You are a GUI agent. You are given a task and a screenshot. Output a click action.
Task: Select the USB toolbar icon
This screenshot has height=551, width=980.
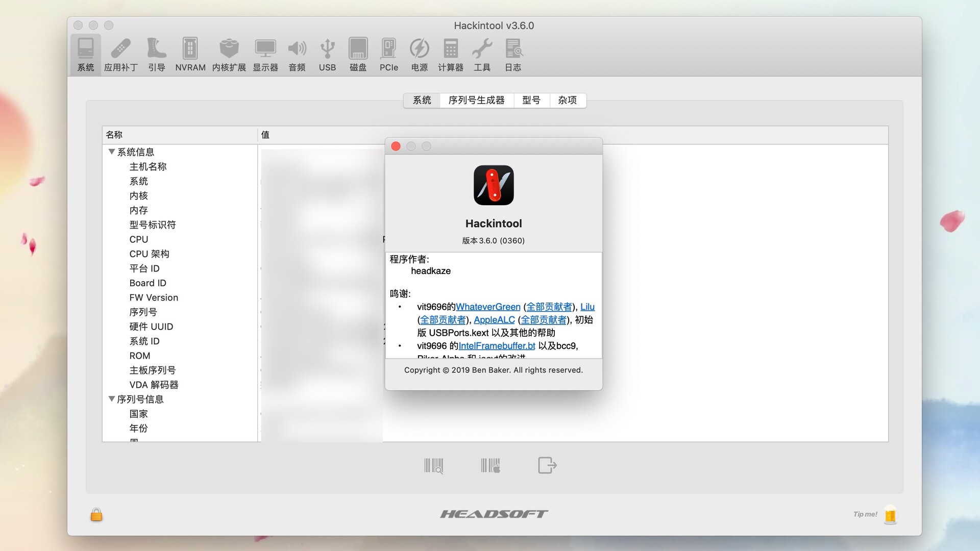pos(327,54)
